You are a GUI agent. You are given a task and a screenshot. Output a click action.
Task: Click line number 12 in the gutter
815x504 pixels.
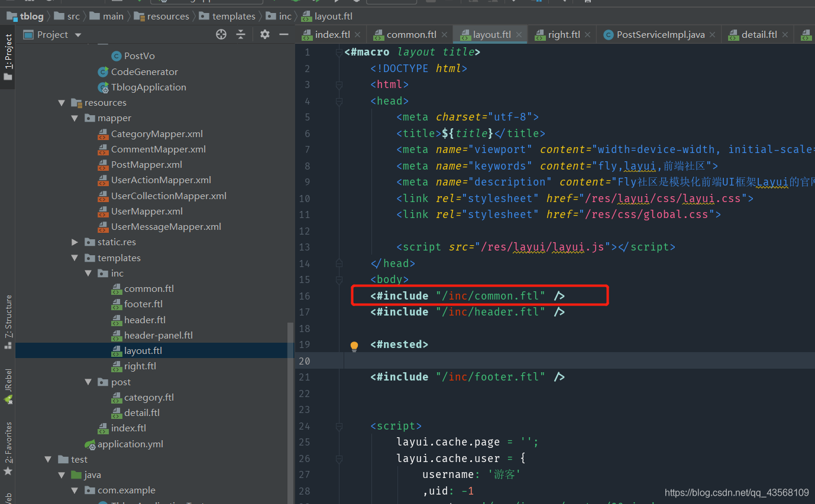(x=305, y=231)
